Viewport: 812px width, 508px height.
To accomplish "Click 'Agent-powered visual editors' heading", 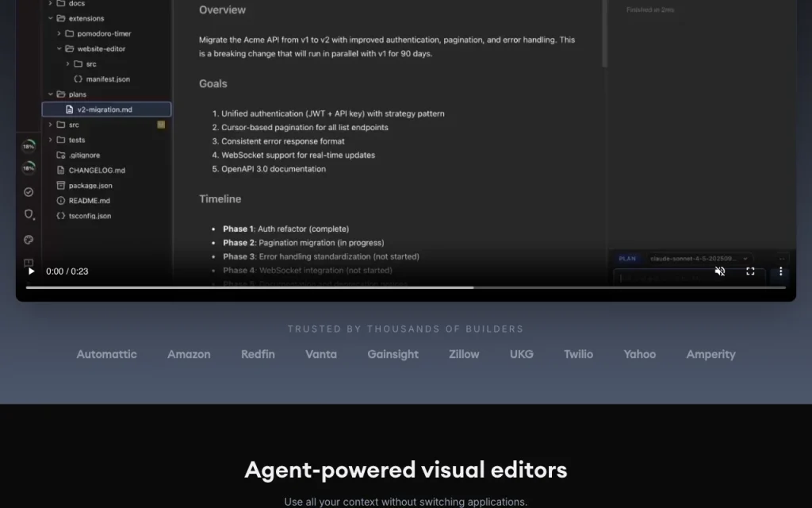I will [x=406, y=470].
